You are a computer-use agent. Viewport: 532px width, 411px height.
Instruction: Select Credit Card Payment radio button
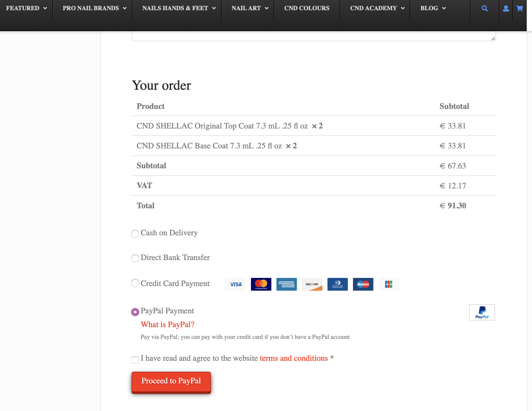click(x=135, y=283)
